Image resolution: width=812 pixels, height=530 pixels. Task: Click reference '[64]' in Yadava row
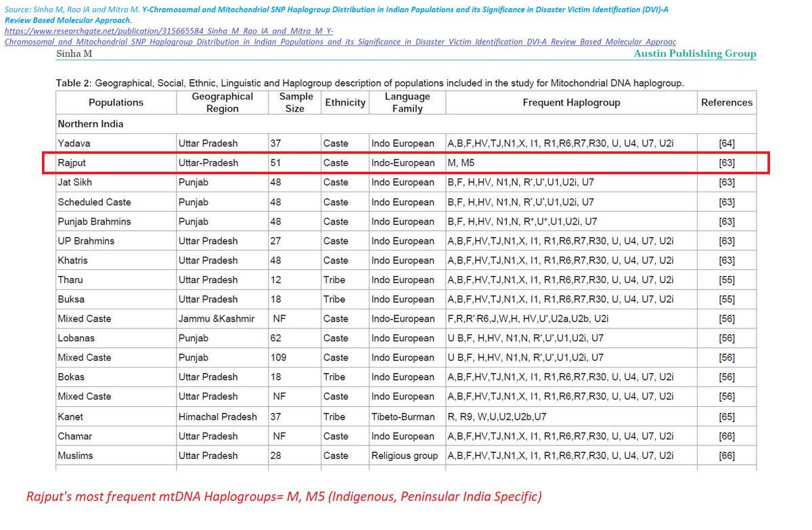(727, 143)
